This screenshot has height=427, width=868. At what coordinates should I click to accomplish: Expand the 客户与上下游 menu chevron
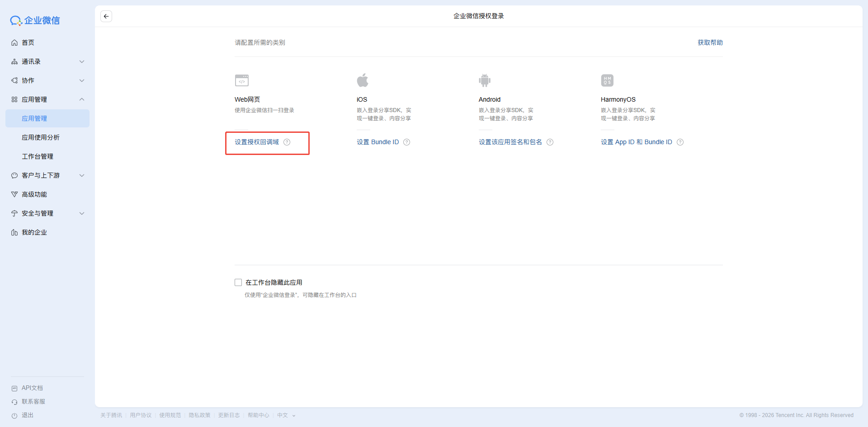tap(82, 175)
